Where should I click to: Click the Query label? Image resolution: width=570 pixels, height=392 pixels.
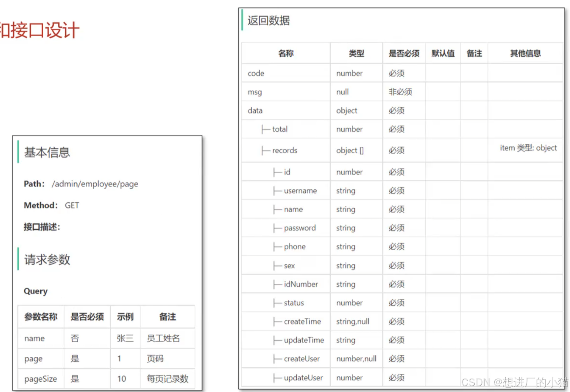click(x=36, y=291)
